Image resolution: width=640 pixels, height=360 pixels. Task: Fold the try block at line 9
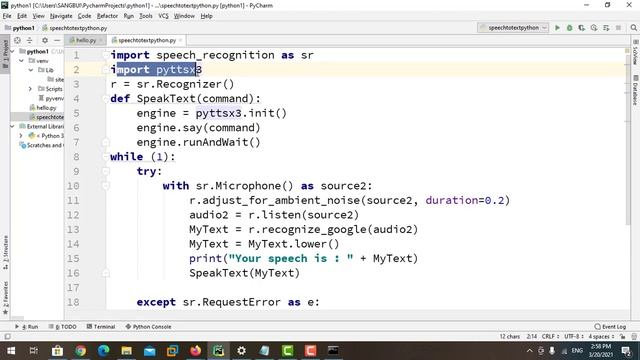(106, 171)
